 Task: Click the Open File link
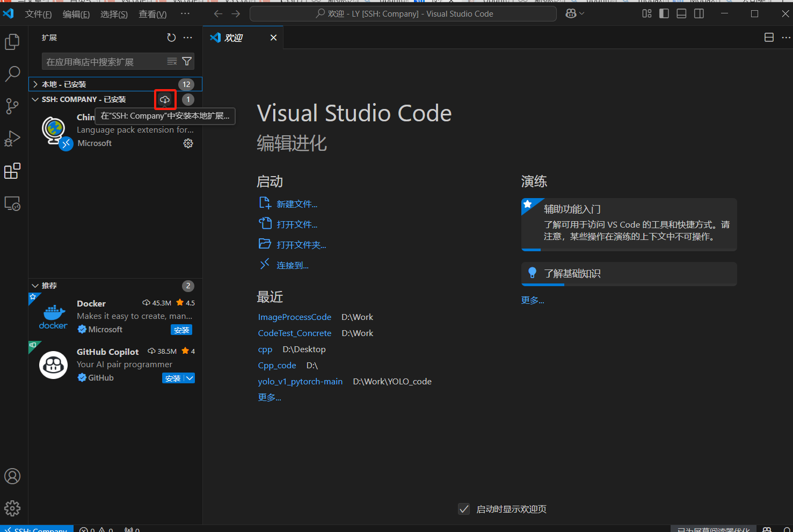(297, 224)
